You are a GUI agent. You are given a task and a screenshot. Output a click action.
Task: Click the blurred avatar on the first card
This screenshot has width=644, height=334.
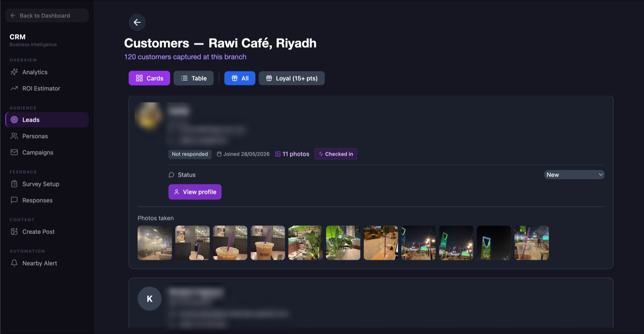coord(149,116)
